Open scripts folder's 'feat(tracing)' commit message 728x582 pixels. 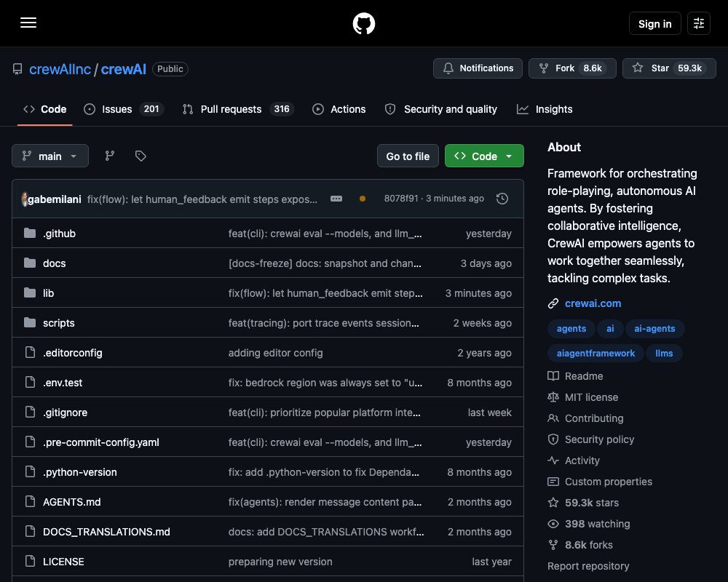click(x=323, y=323)
